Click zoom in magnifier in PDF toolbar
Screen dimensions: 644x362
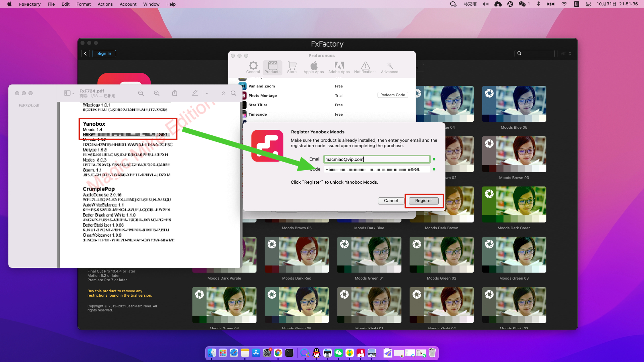point(157,93)
